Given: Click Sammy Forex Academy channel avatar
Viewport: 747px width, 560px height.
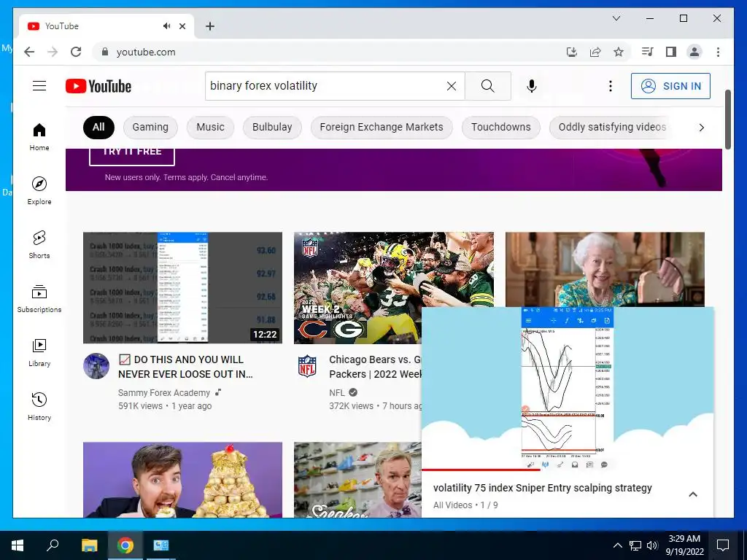Looking at the screenshot, I should click(96, 366).
